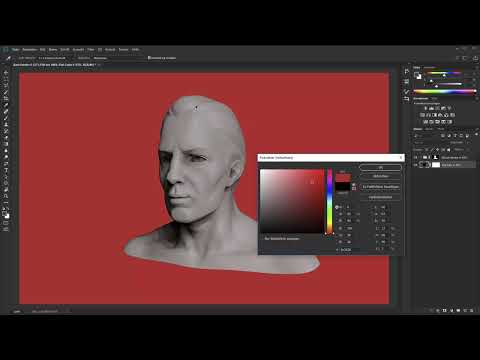Select the Eraser tool

point(6,137)
